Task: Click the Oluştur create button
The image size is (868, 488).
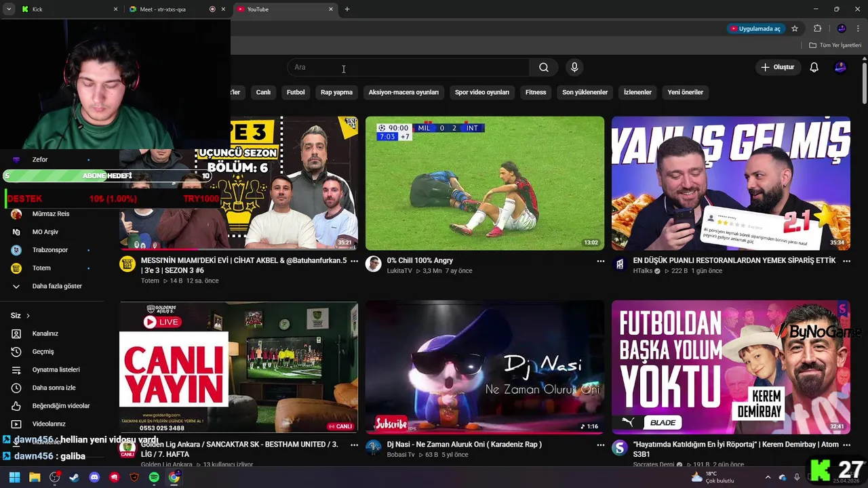Action: [x=777, y=67]
